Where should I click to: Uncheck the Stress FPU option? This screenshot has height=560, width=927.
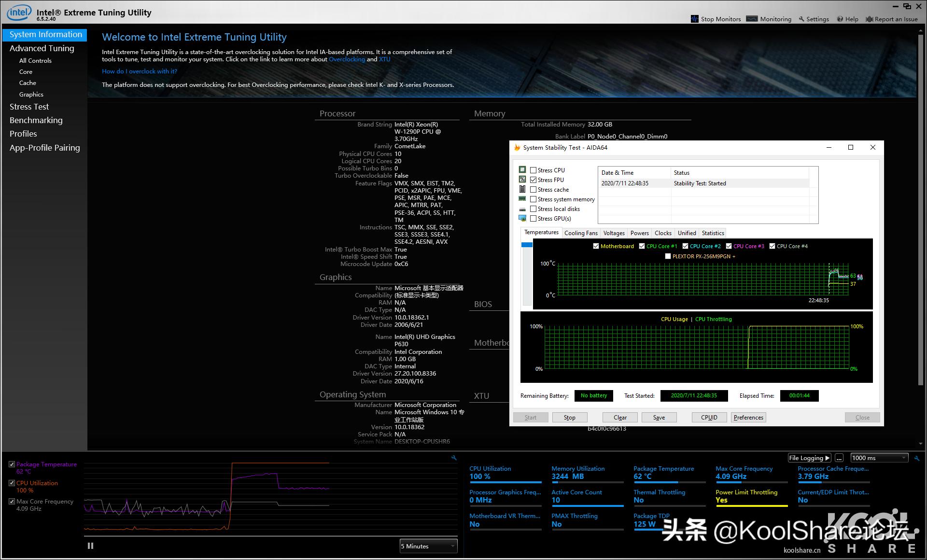tap(533, 180)
